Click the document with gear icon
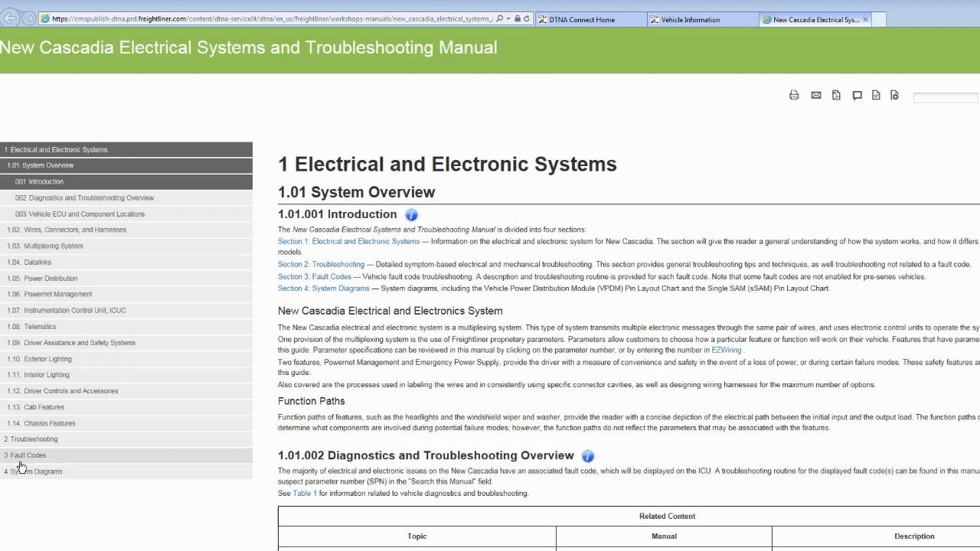 (x=894, y=96)
